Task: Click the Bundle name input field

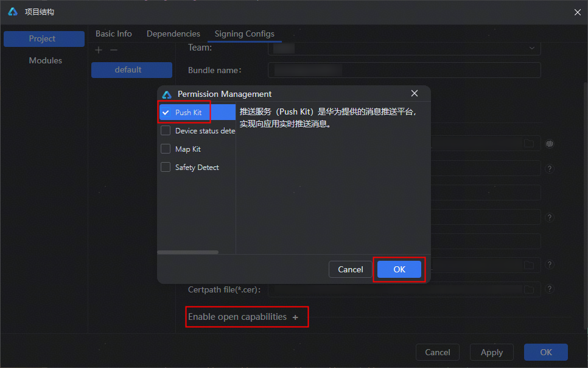Action: (404, 70)
